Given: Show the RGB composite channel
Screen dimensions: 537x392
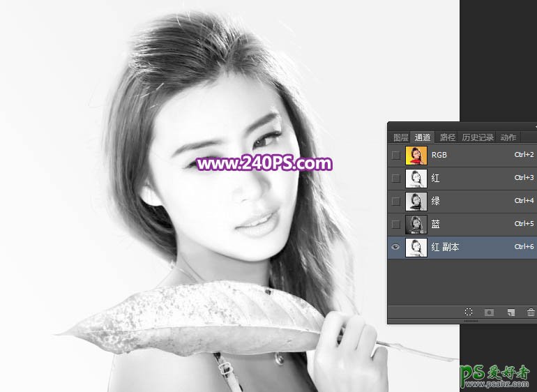Looking at the screenshot, I should click(x=396, y=155).
